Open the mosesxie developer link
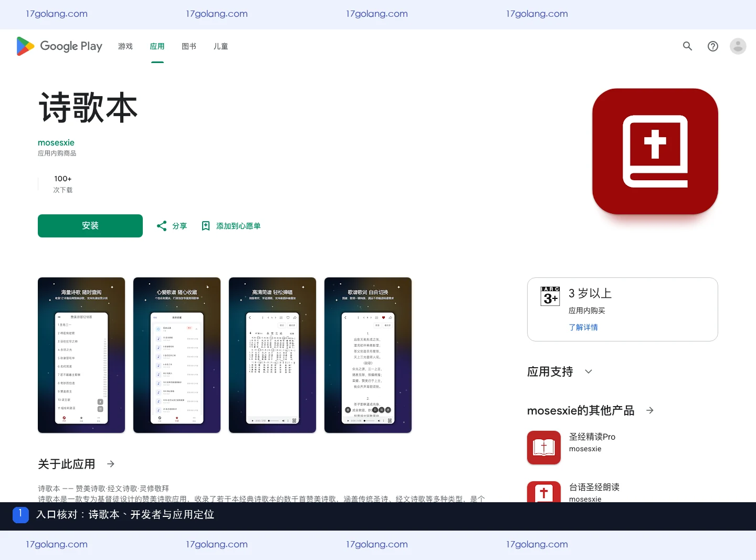 [x=56, y=142]
